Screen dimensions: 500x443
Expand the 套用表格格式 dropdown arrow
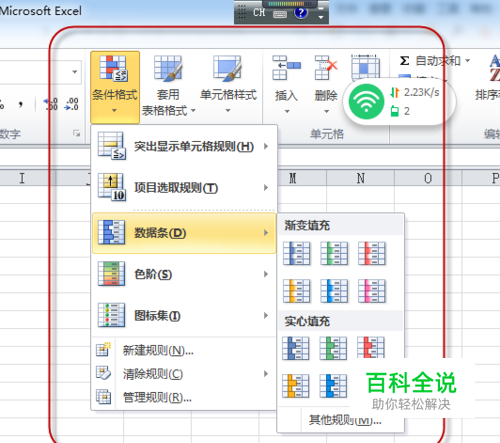pyautogui.click(x=193, y=110)
